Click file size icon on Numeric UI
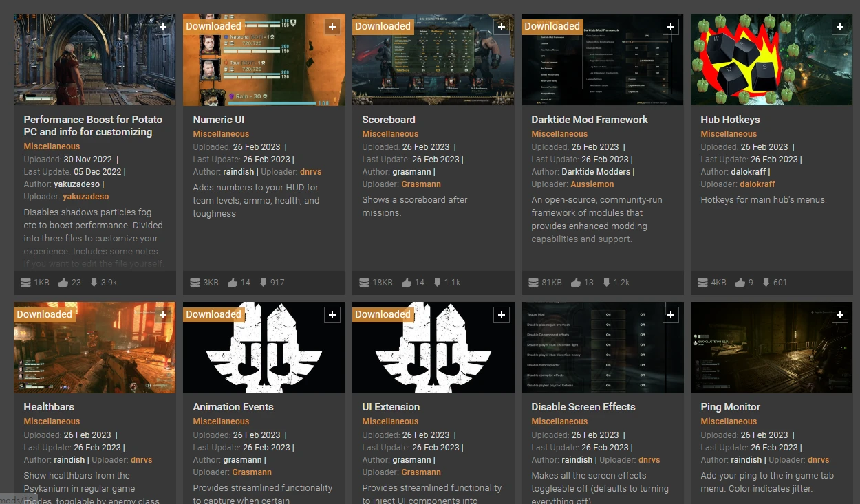860x504 pixels. (x=195, y=282)
